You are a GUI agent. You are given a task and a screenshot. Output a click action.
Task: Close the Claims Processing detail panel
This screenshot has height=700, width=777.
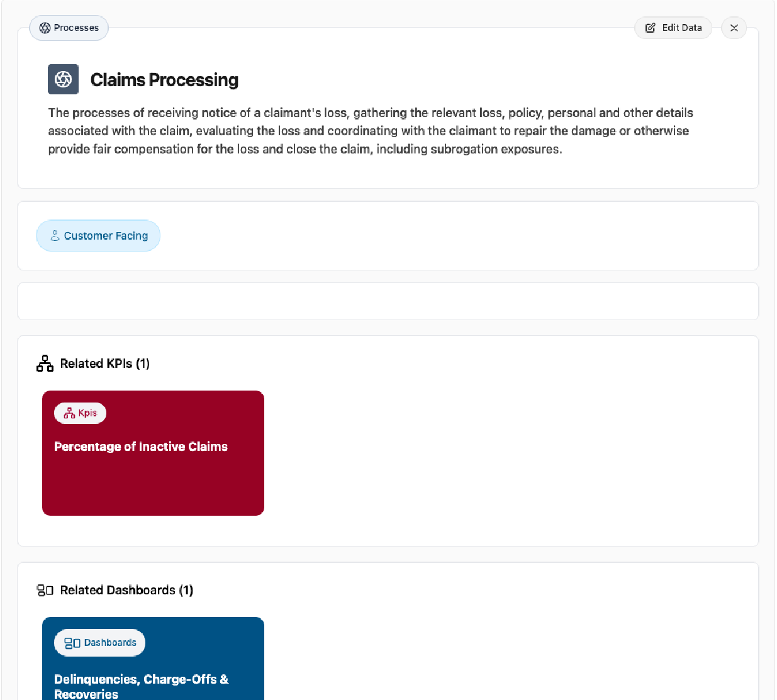pos(734,28)
